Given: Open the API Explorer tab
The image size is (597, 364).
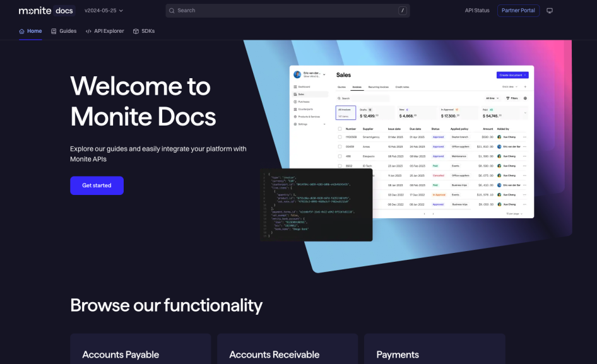Looking at the screenshot, I should [105, 31].
